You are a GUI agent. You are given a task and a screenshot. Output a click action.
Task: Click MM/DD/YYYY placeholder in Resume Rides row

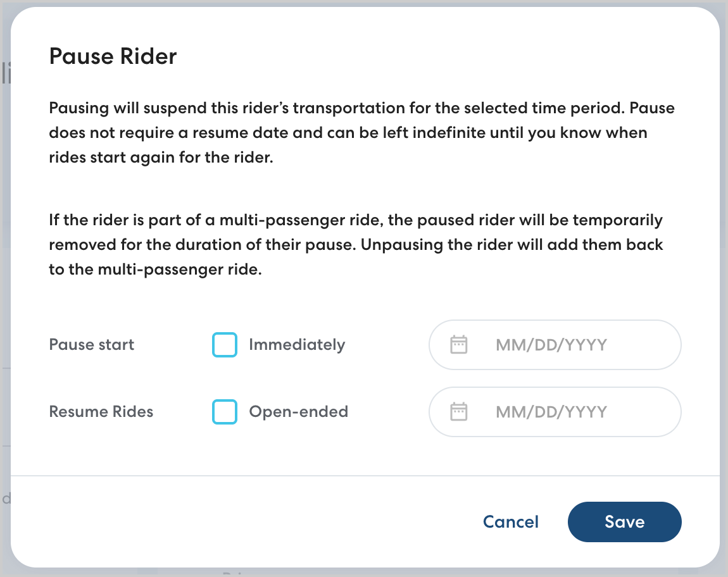pyautogui.click(x=551, y=412)
